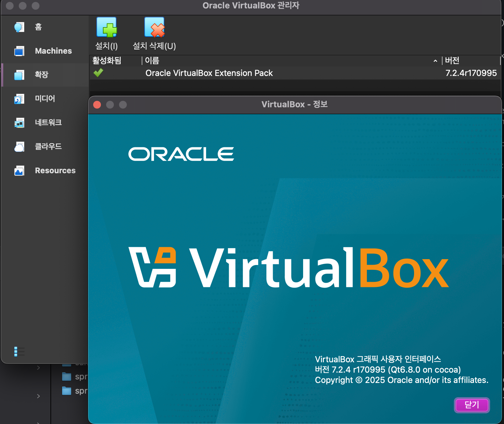
Task: Switch to the Resources section
Action: click(x=55, y=170)
